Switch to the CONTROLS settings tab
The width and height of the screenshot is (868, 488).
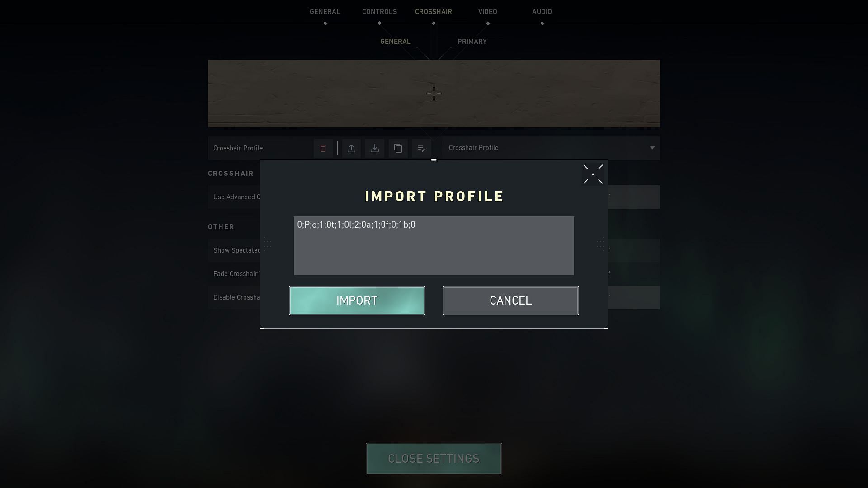[379, 11]
